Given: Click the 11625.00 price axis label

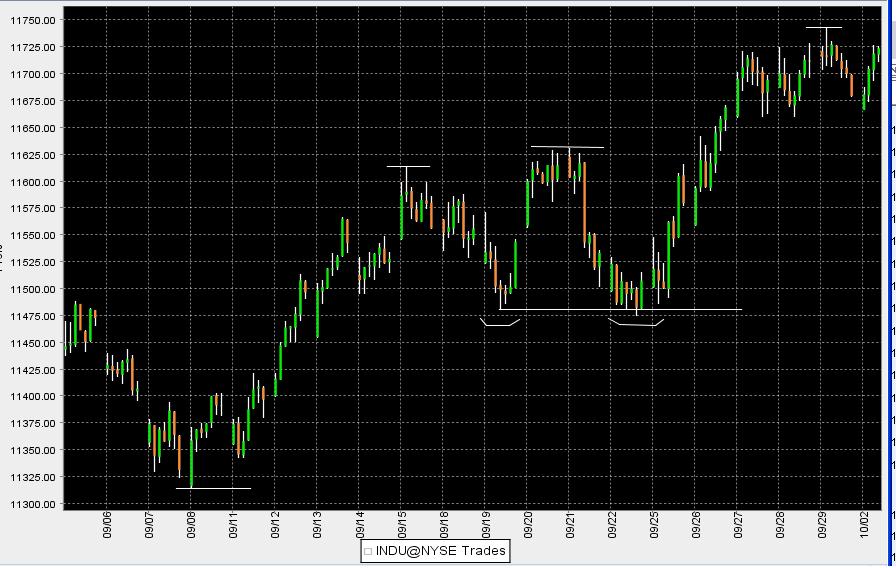Looking at the screenshot, I should 33,155.
